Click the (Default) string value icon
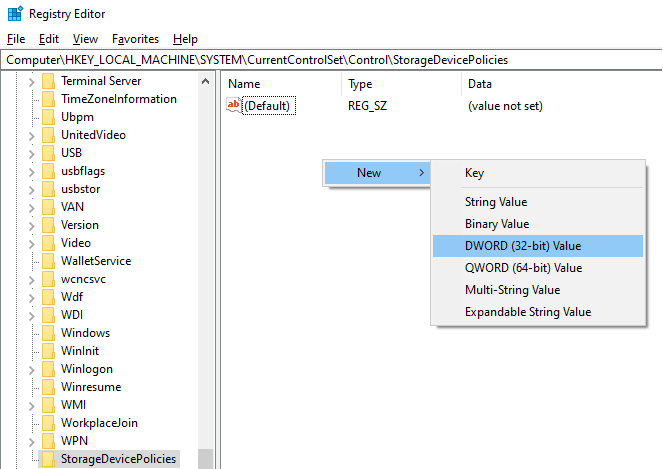 [235, 105]
